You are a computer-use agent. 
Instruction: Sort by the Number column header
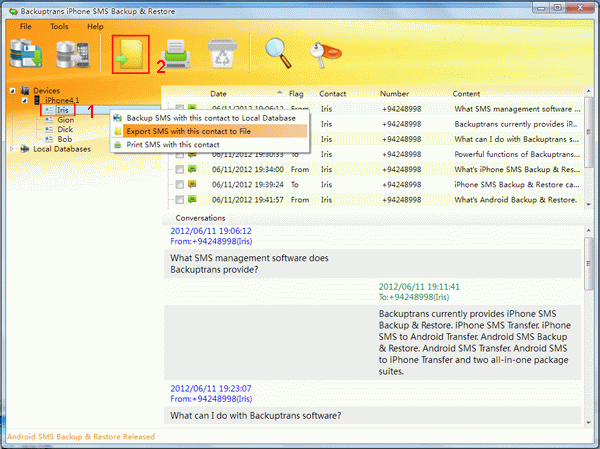point(394,94)
